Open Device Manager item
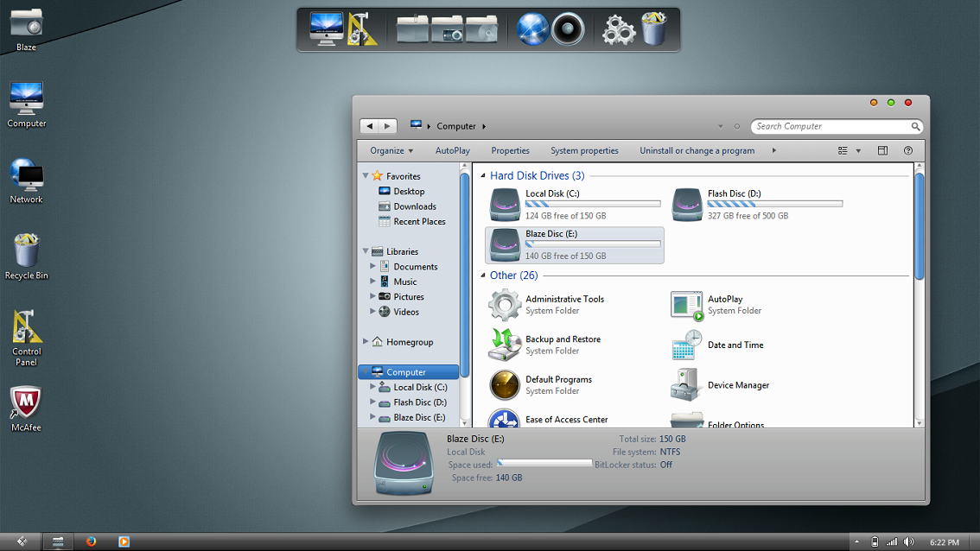The height and width of the screenshot is (551, 980). pos(738,385)
